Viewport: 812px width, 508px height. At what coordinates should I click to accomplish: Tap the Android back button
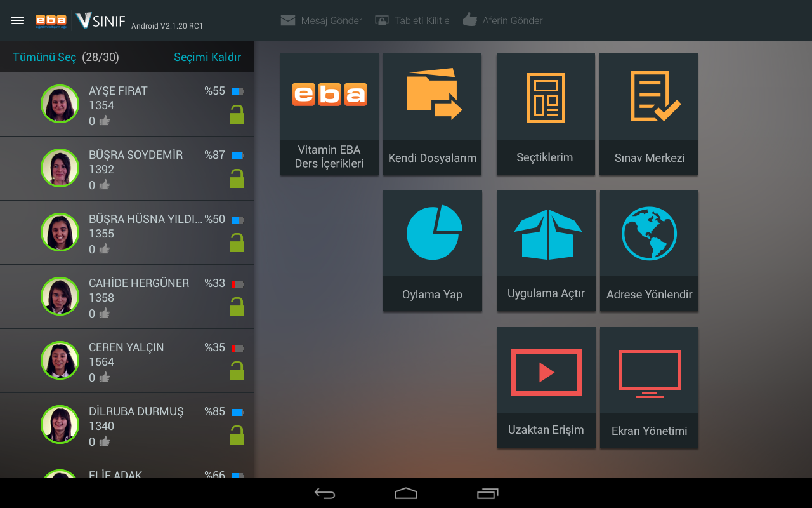click(325, 493)
